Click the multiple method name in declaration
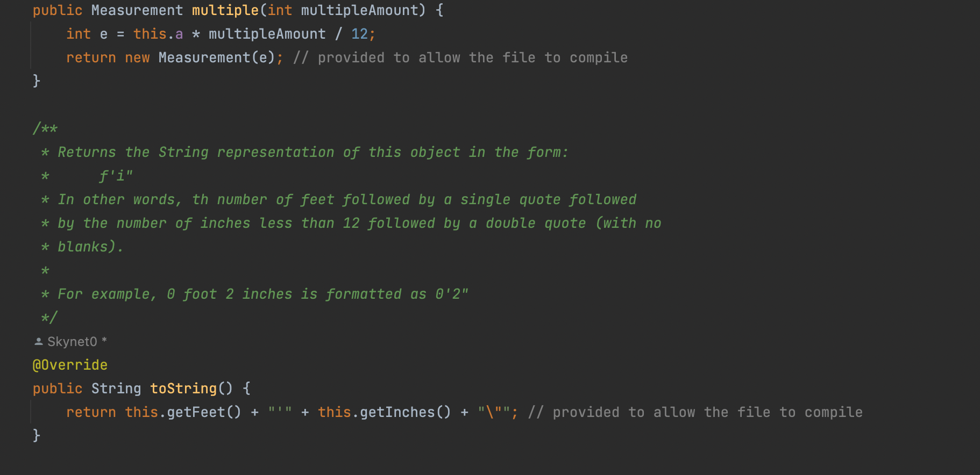This screenshot has height=475, width=980. pos(225,10)
